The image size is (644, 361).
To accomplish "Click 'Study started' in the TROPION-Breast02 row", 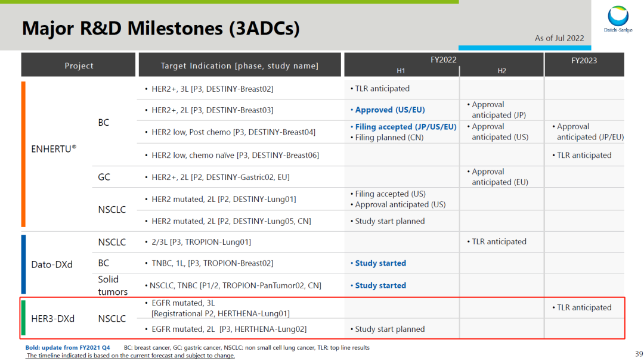I will click(x=380, y=263).
